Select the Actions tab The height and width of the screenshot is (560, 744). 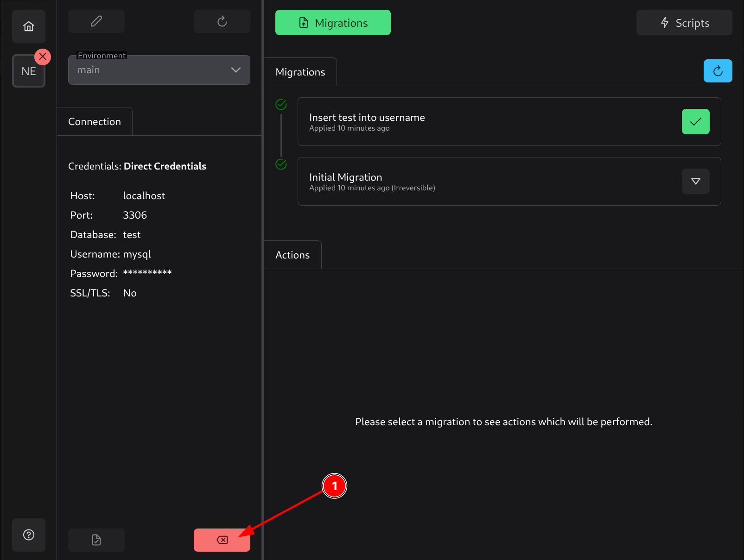click(293, 255)
